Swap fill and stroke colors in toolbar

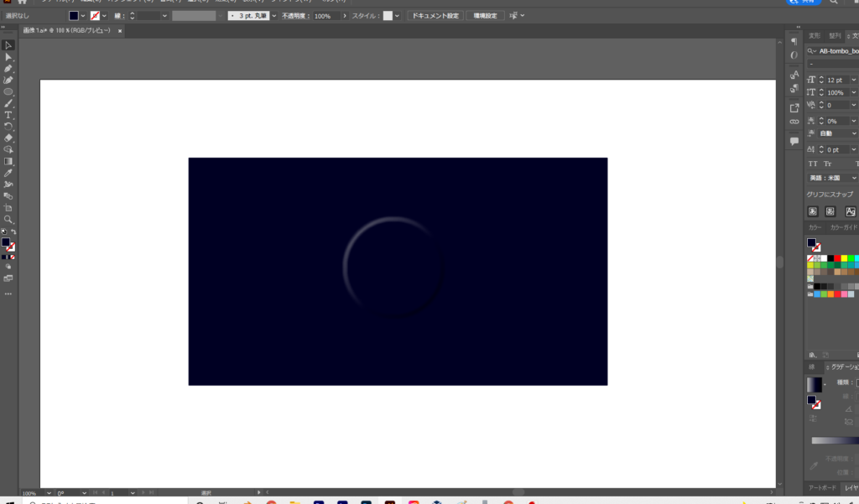tap(13, 231)
